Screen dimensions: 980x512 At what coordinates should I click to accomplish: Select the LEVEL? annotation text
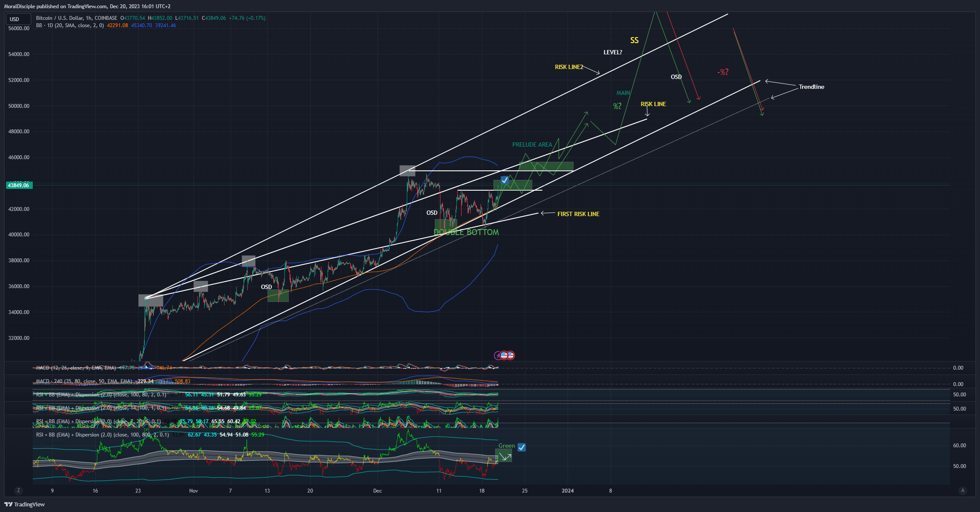tap(613, 52)
